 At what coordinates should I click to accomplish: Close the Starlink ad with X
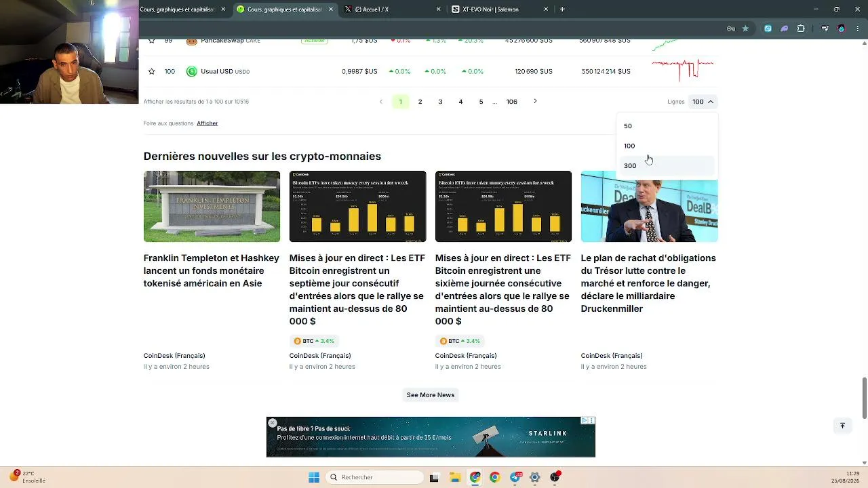(x=272, y=423)
